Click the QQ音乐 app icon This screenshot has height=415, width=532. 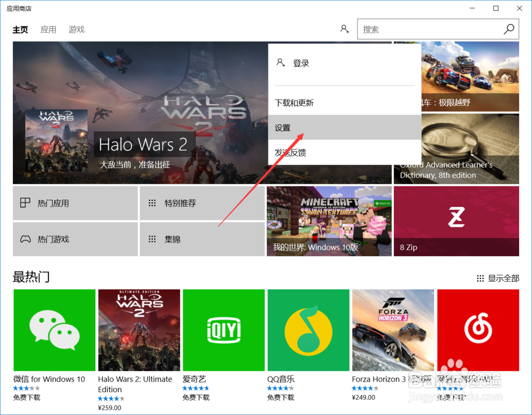point(309,330)
